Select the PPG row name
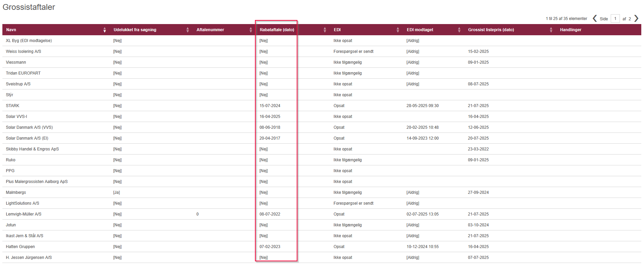644x265 pixels. 10,171
